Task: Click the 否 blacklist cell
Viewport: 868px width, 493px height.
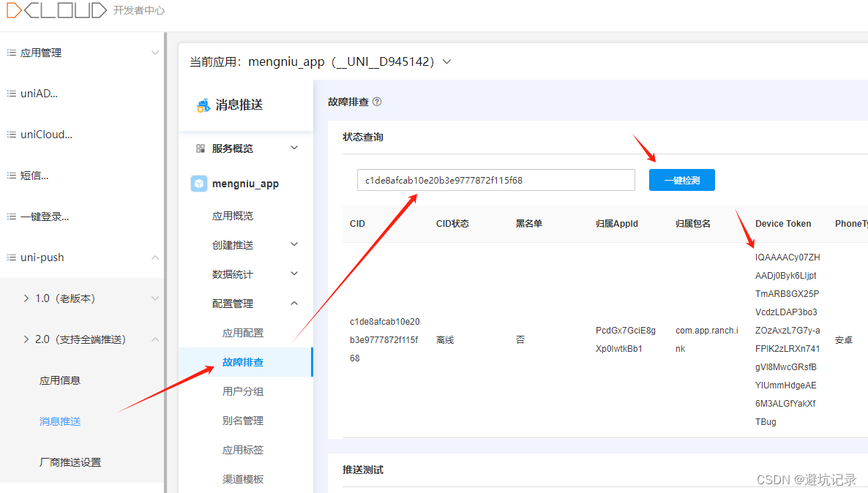Action: click(x=520, y=339)
